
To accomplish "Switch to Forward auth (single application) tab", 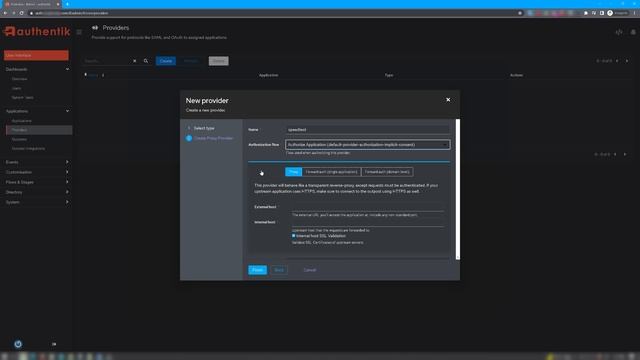I will click(331, 172).
